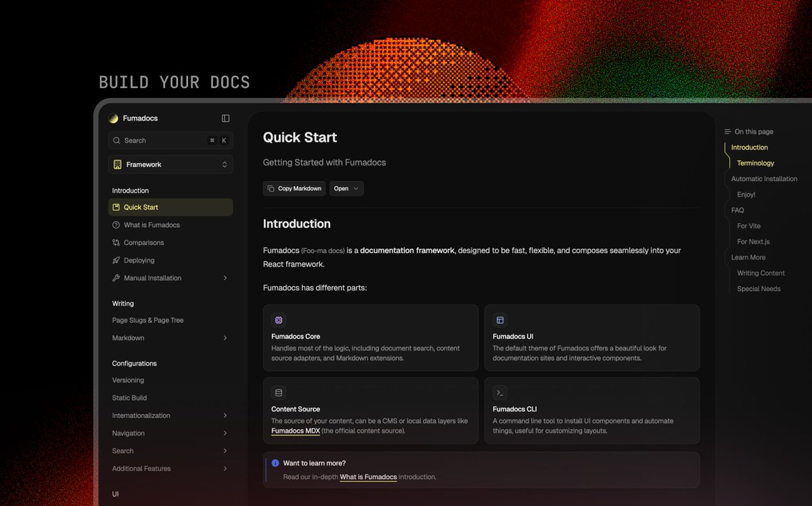Select Quick Start in sidebar
Screen dimensions: 812x506
[x=171, y=207]
